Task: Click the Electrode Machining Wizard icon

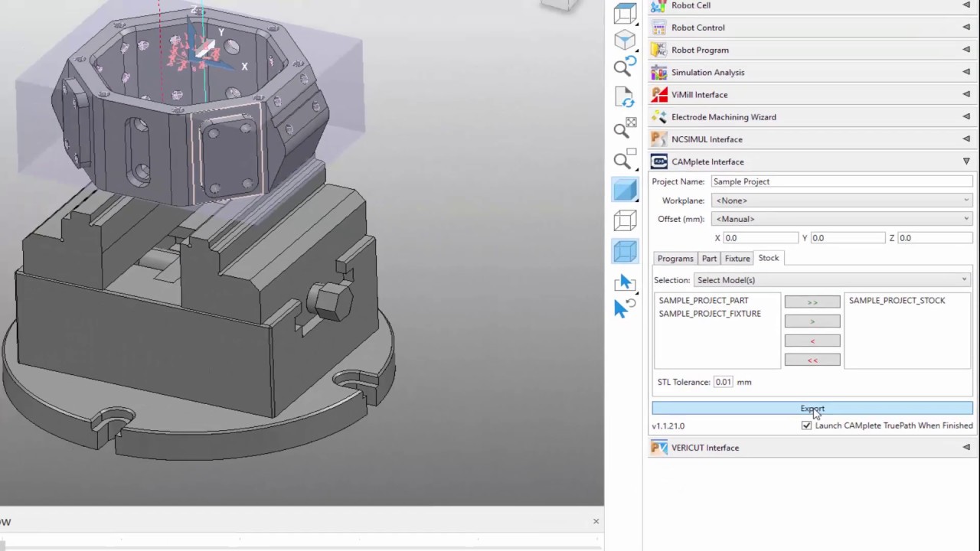Action: tap(658, 117)
